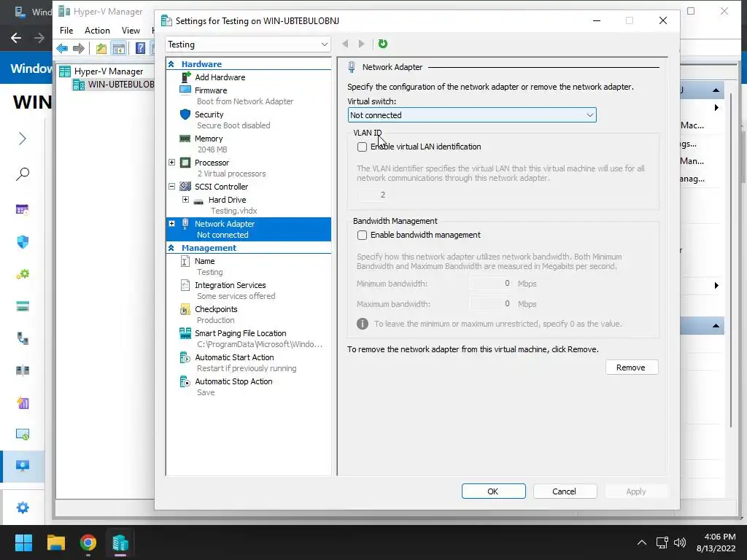Viewport: 747px width, 560px height.
Task: Click the Windows Start button
Action: click(23, 542)
